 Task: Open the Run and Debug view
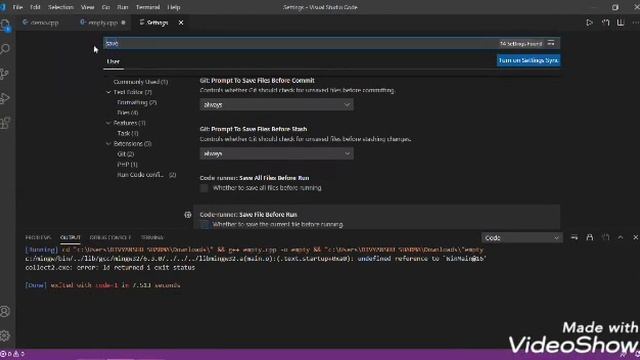5,98
